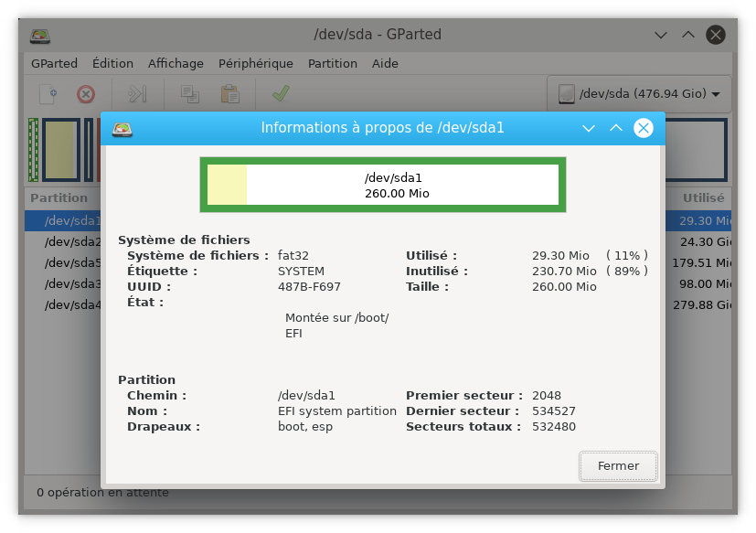The width and height of the screenshot is (756, 533).
Task: Click the new partition icon in GParted toolbar
Action: coord(48,93)
